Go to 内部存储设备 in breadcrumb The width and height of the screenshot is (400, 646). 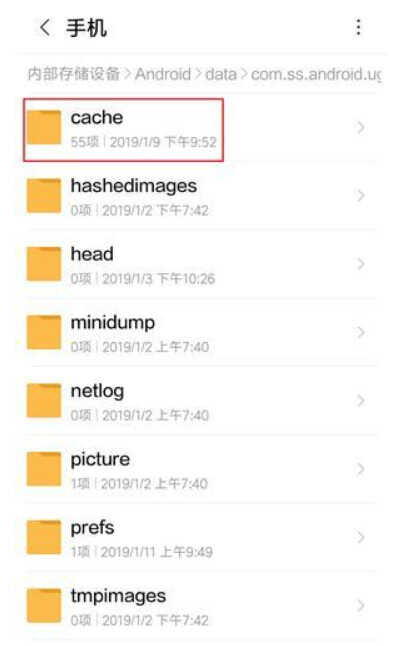point(74,74)
